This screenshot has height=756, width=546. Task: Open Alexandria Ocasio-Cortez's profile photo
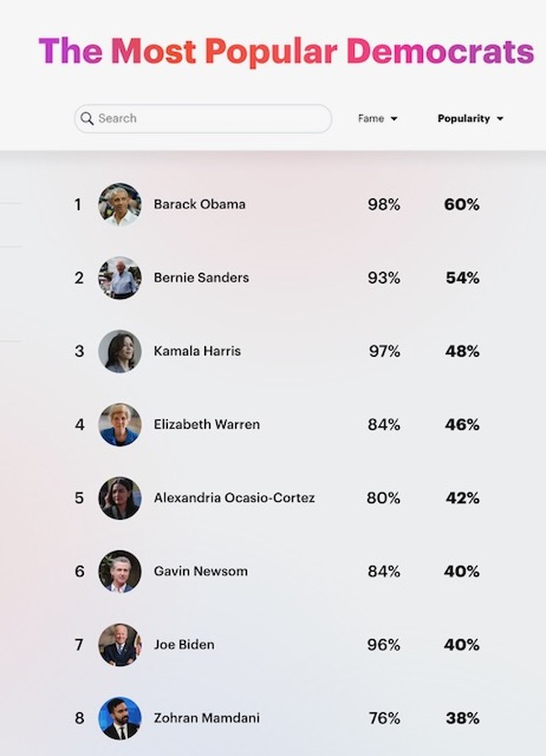[119, 498]
